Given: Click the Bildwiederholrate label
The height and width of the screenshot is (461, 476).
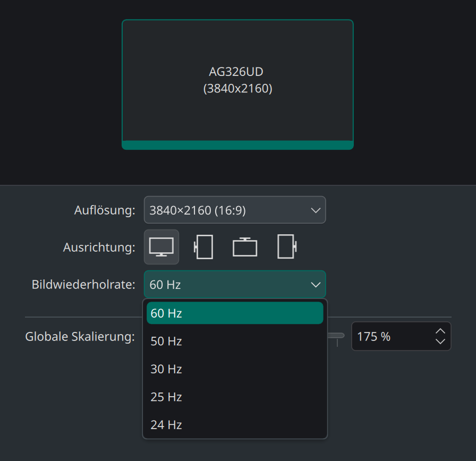Looking at the screenshot, I should [83, 284].
